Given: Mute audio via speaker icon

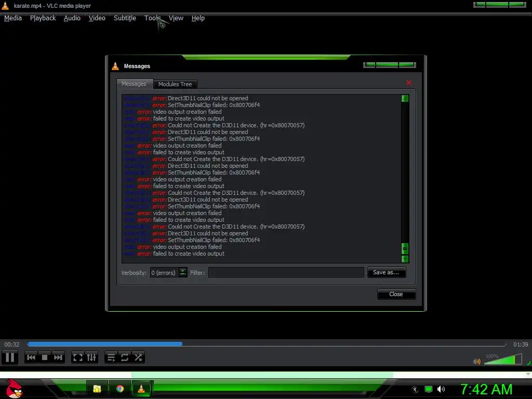Looking at the screenshot, I should tap(477, 362).
